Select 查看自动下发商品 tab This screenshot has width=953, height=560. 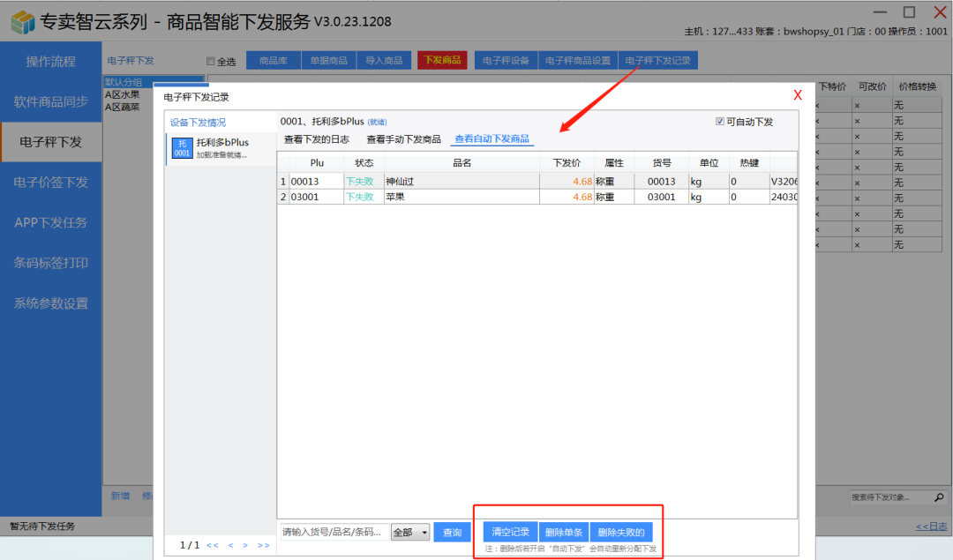click(492, 139)
